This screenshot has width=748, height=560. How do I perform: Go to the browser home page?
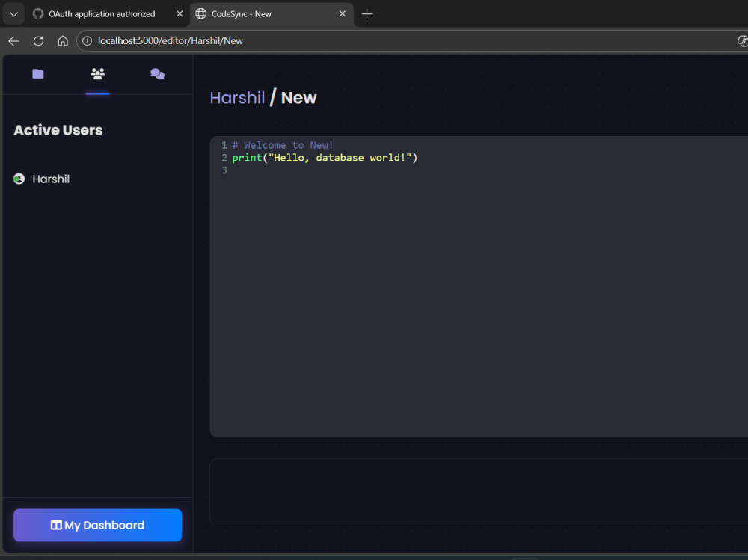(63, 41)
